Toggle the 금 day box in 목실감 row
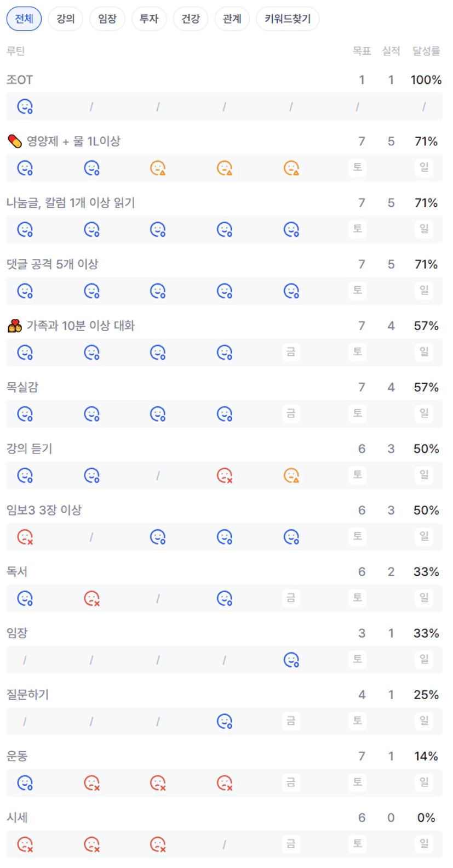Viewport: 453px width, 868px height. [291, 413]
